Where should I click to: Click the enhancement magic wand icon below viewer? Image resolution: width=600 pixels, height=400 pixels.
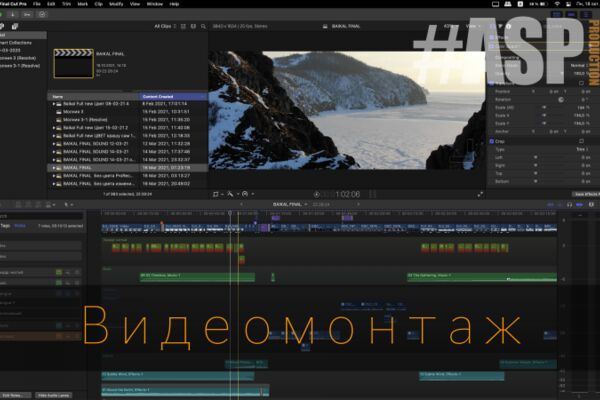(230, 194)
